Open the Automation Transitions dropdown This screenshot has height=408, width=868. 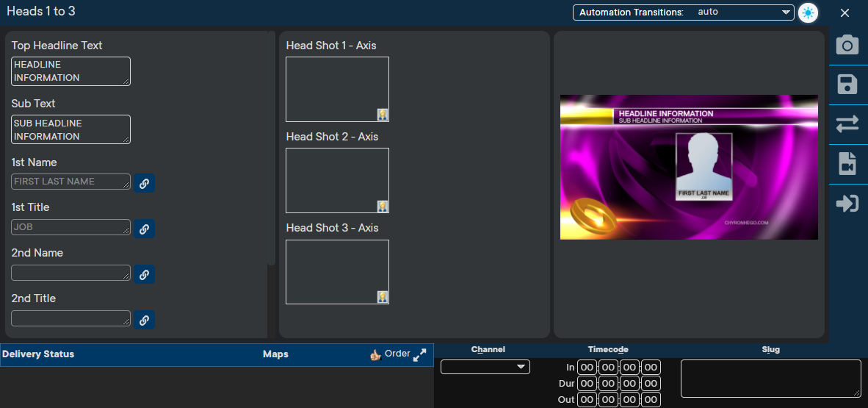click(683, 12)
